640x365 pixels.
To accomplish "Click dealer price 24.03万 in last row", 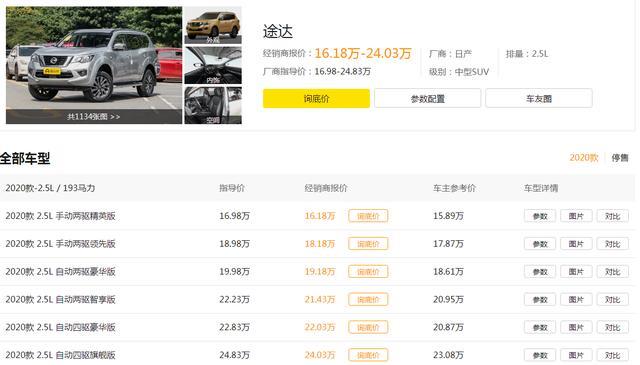I will 320,354.
